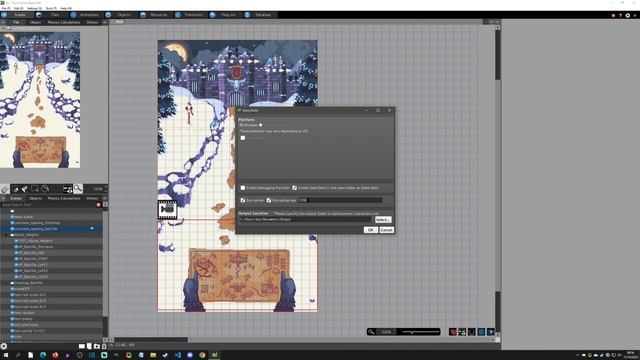Click the add folder icon under scene list
Screen dimensions: 640x360
click(97, 346)
